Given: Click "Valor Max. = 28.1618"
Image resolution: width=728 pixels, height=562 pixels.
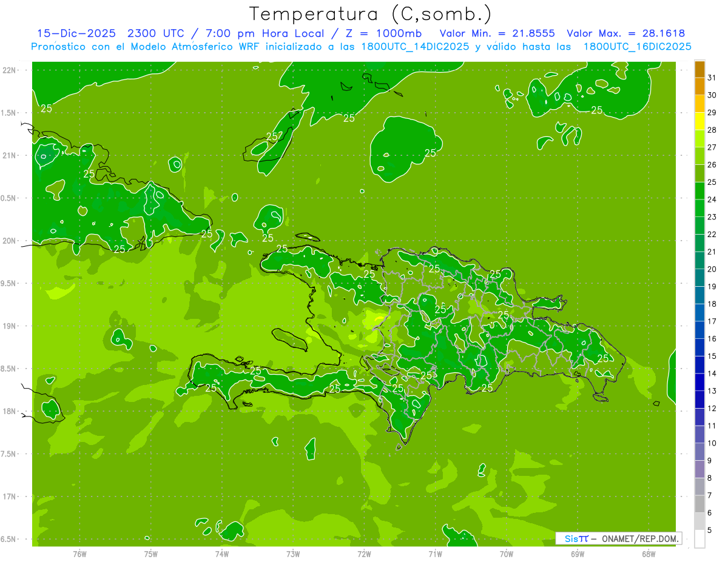Looking at the screenshot, I should coord(626,33).
